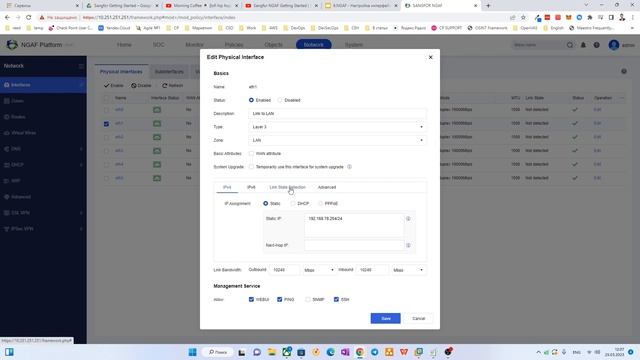Click info icon next to Next-Hop IP field
640x360 pixels.
[408, 245]
